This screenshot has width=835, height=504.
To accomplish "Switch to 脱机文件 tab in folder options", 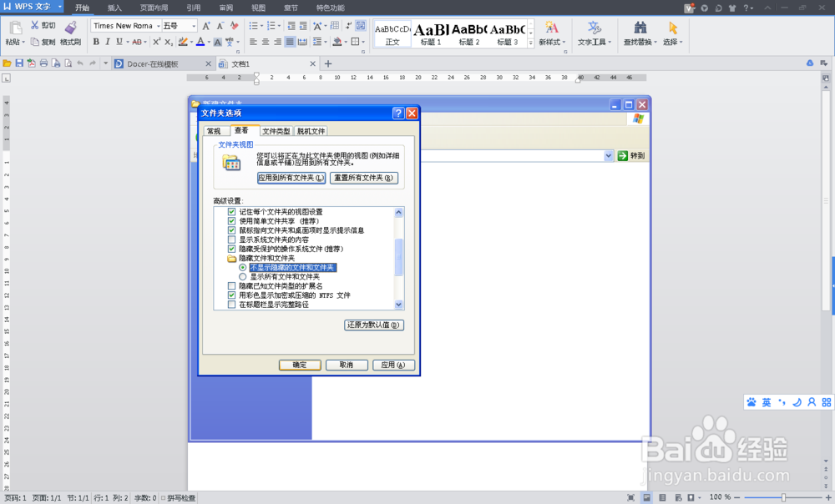I will tap(311, 131).
